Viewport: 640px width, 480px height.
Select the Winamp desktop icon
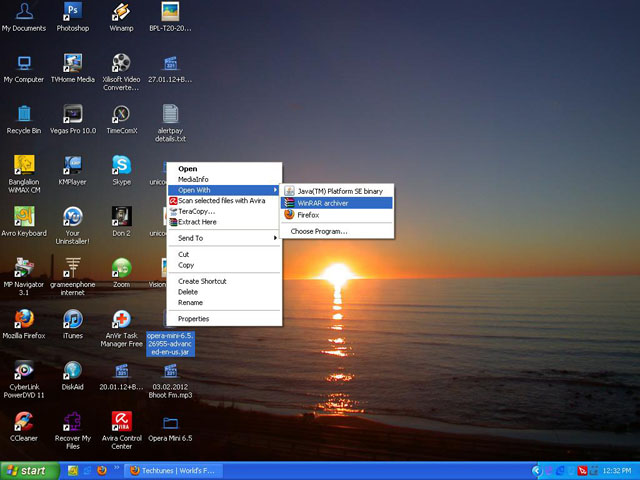click(121, 13)
